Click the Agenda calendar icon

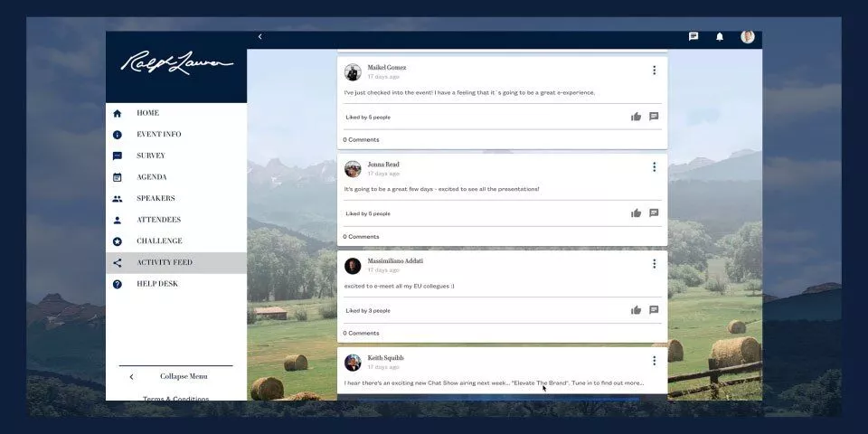118,177
